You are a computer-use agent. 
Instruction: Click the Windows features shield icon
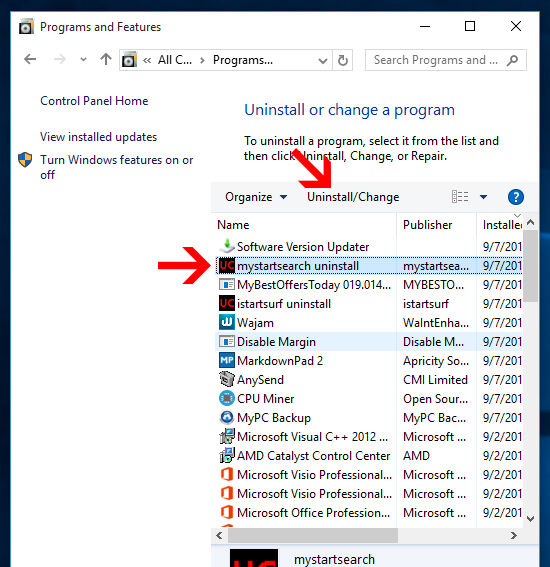[x=25, y=159]
